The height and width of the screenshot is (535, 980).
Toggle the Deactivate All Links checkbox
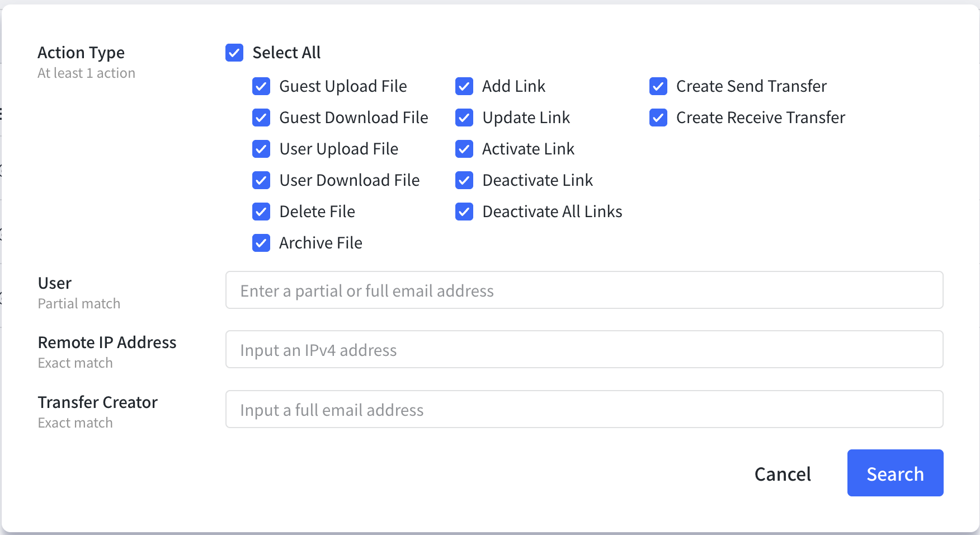[x=464, y=212]
